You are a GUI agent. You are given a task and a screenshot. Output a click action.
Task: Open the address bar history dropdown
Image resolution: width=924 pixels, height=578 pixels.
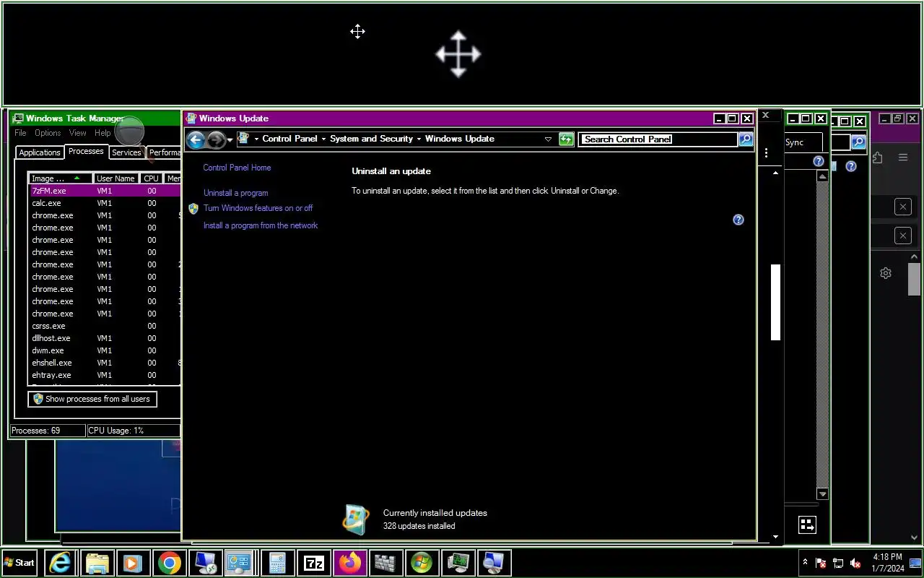point(548,139)
